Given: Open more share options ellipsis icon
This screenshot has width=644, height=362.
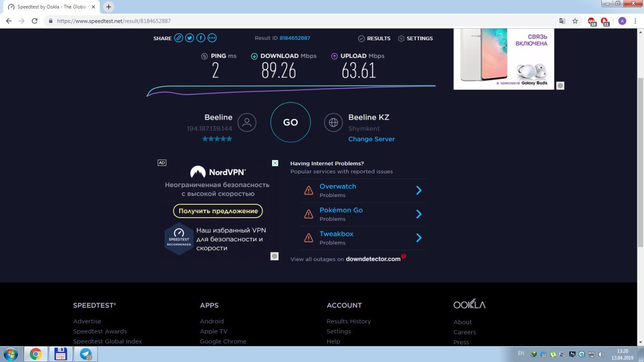Looking at the screenshot, I should tap(212, 38).
